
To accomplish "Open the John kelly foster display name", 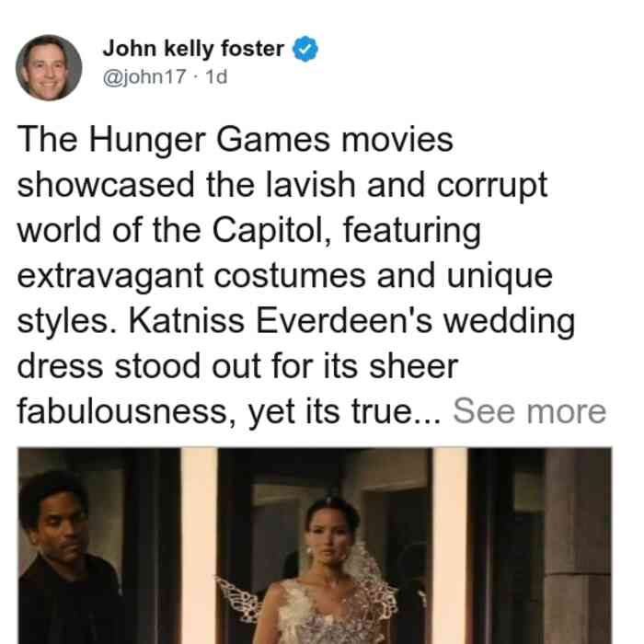I will point(193,49).
